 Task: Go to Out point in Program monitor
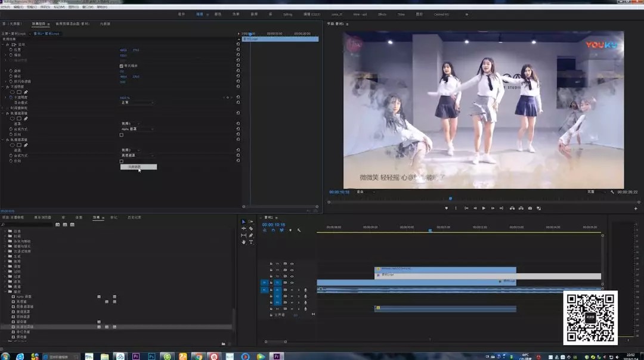tap(501, 208)
